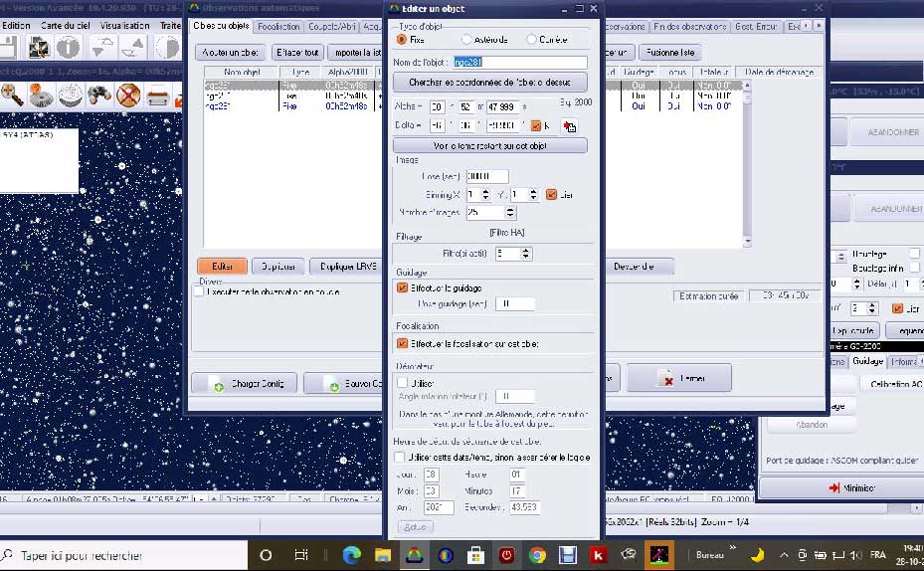Switch to the Focalisation tab
The height and width of the screenshot is (571, 924).
[277, 27]
